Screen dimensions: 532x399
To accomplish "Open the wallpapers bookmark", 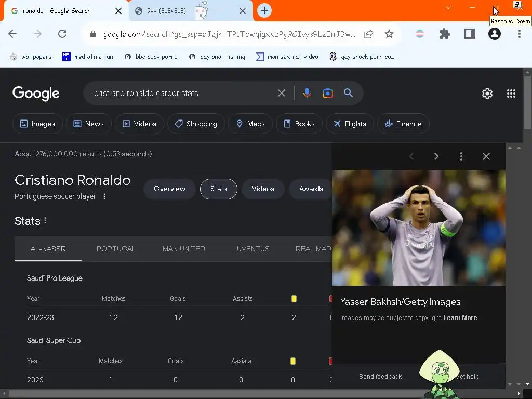I will pyautogui.click(x=31, y=57).
